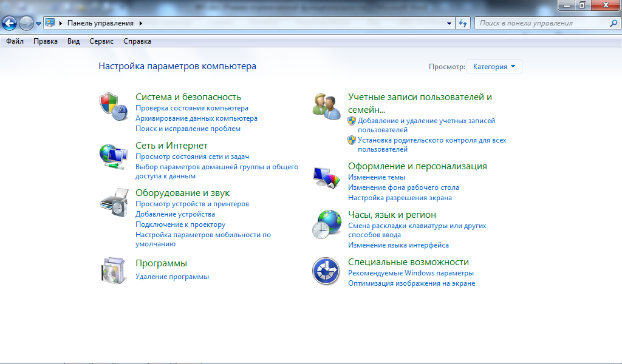Expand the address bar history dropdown

pos(449,24)
